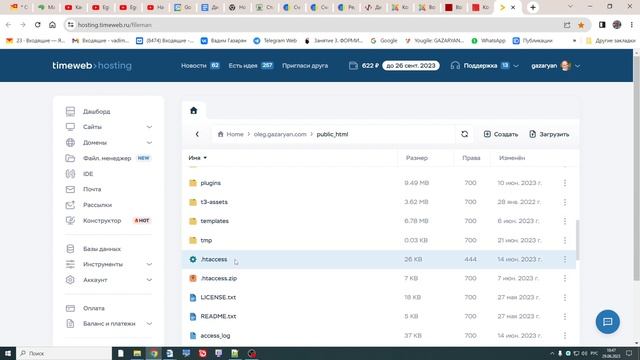Click the Базы данных sidebar icon
Viewport: 640px width, 360px height.
click(70, 249)
